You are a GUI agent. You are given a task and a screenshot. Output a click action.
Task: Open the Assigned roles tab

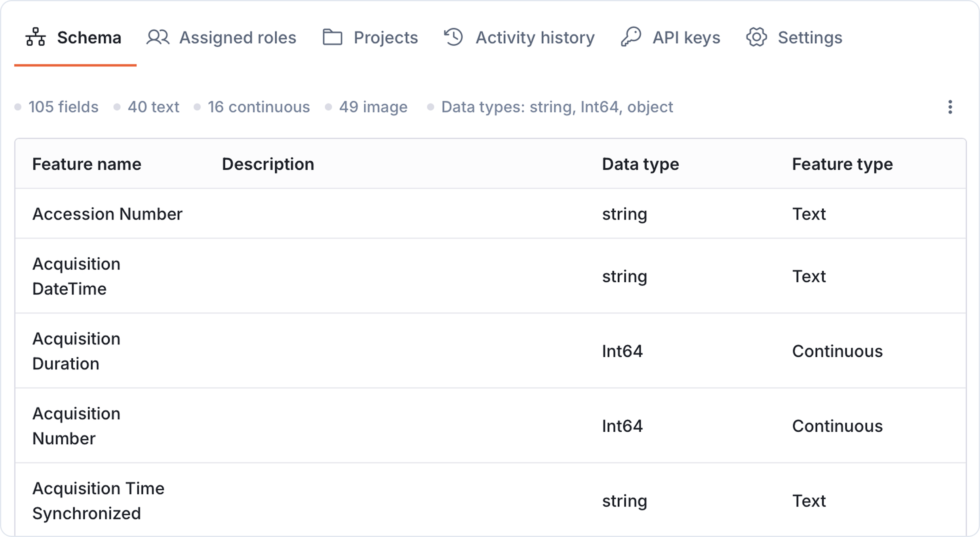(221, 38)
